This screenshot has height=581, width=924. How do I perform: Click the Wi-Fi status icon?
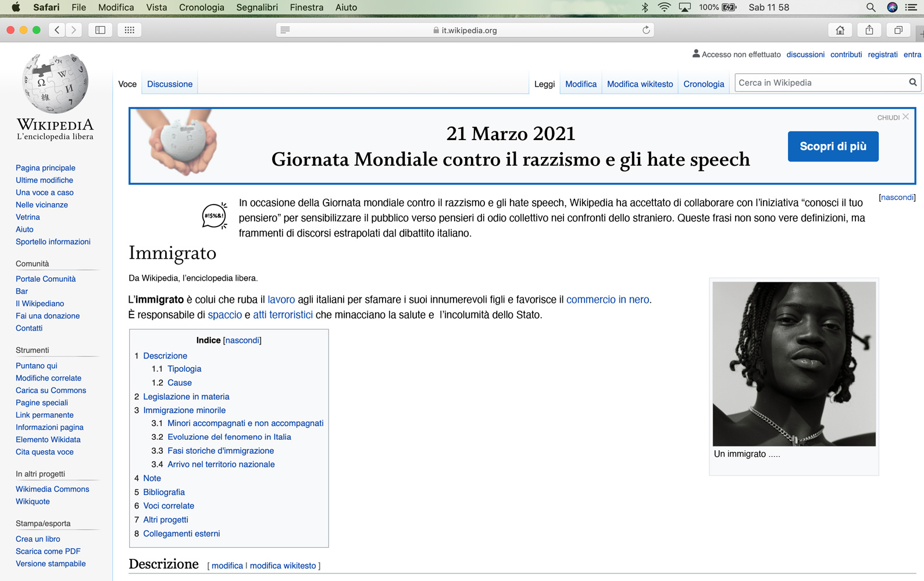coord(664,7)
